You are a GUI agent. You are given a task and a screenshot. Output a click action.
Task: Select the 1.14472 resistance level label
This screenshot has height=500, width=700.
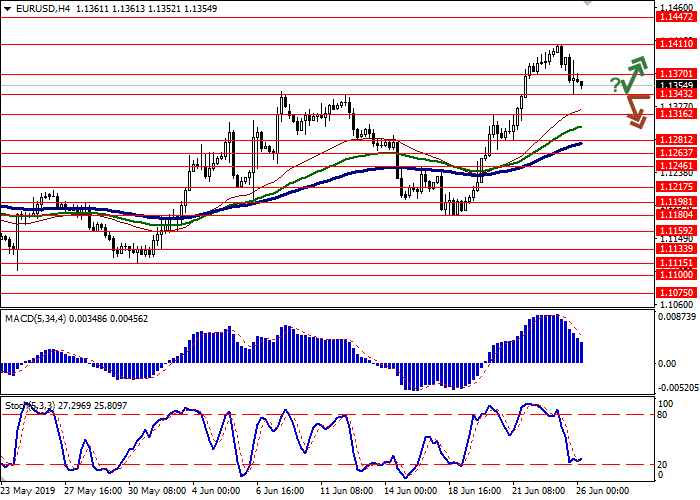674,17
